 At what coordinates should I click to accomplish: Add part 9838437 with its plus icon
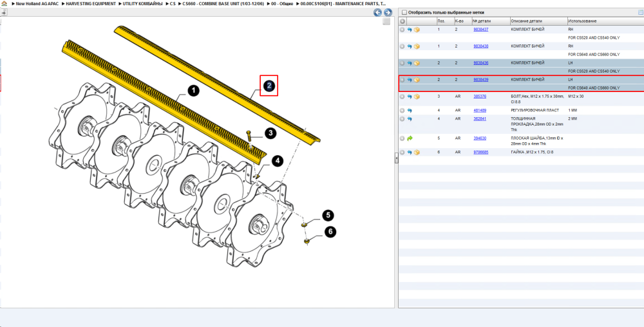(402, 30)
